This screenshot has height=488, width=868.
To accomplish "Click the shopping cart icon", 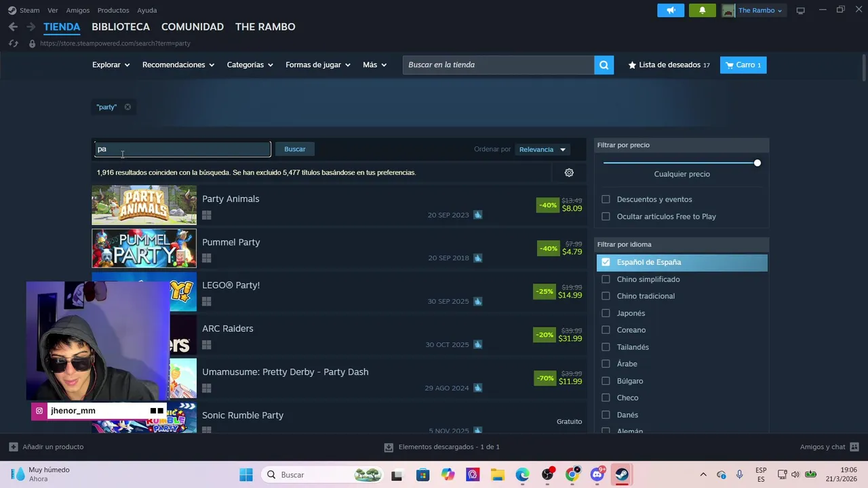I will pos(729,65).
